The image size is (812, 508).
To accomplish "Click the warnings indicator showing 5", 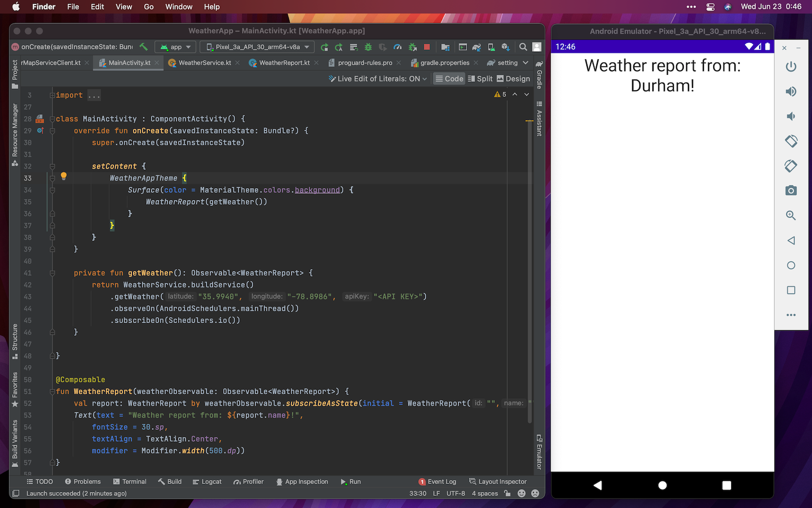I will (x=500, y=95).
